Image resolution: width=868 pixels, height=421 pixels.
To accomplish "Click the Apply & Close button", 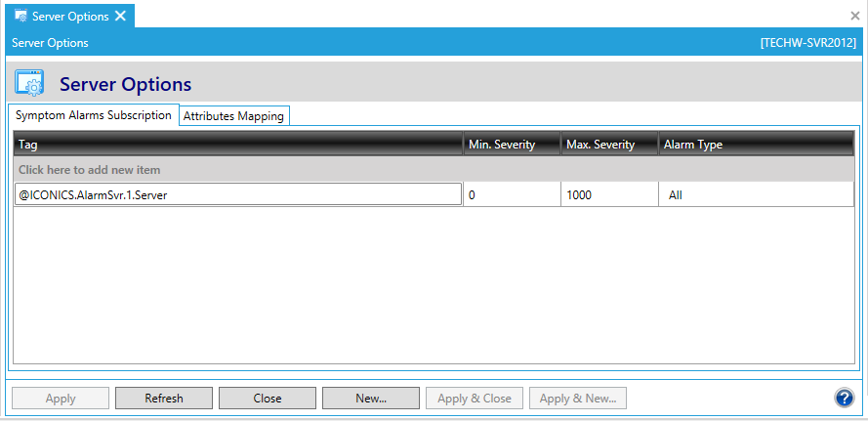I will point(475,399).
